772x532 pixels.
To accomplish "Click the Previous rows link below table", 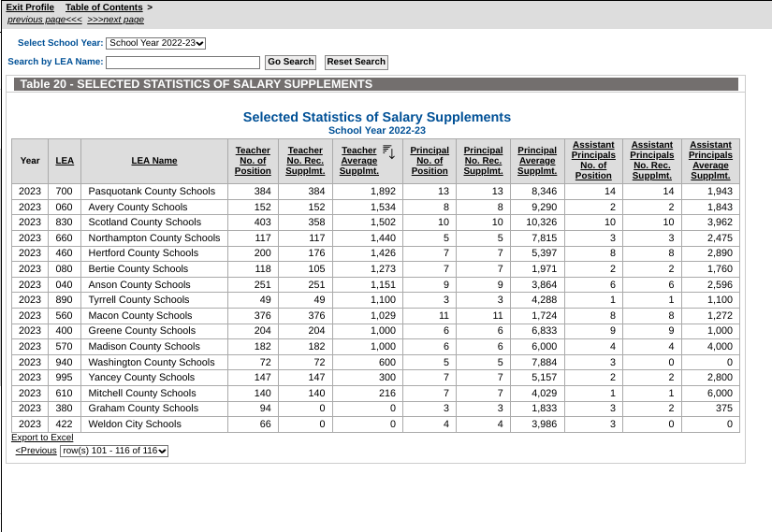I will pos(36,451).
